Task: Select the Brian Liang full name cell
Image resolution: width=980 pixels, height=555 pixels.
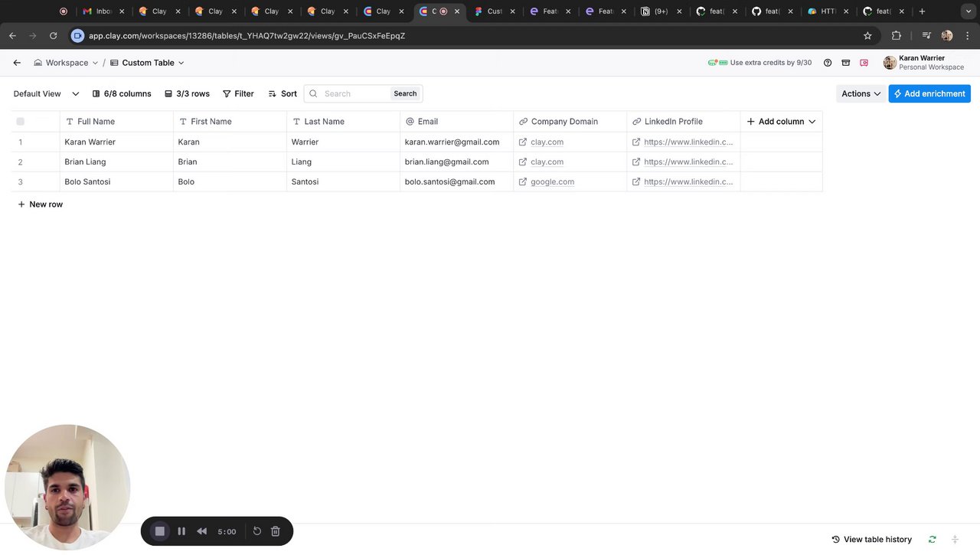Action: [116, 162]
